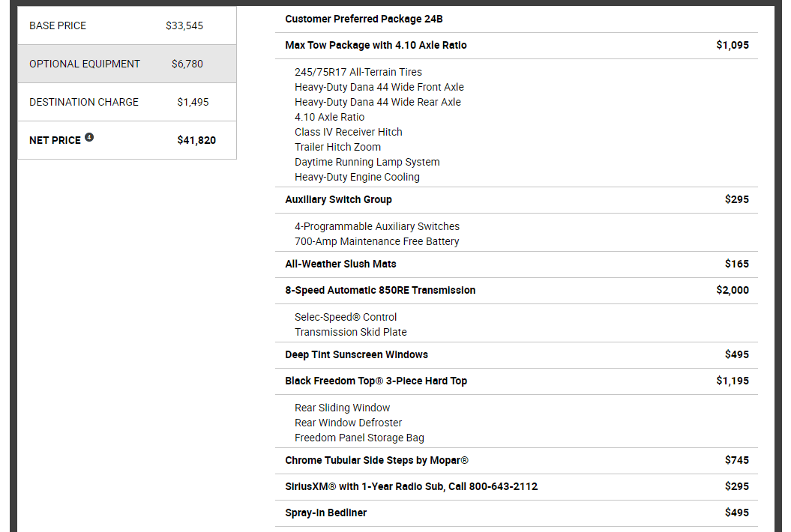Click Heavy-Duty Engine Cooling line
This screenshot has width=791, height=532.
[357, 177]
